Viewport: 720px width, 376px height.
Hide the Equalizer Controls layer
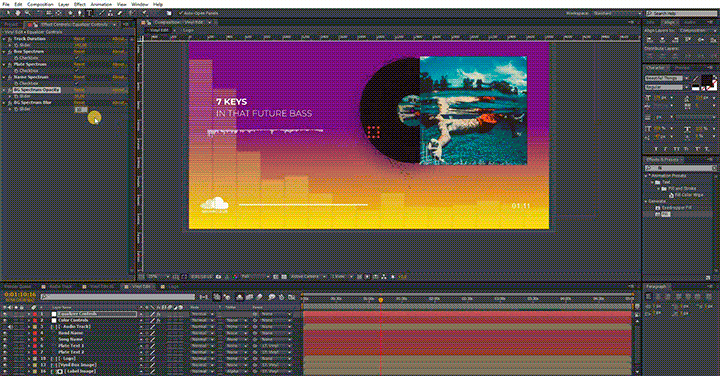coord(5,314)
